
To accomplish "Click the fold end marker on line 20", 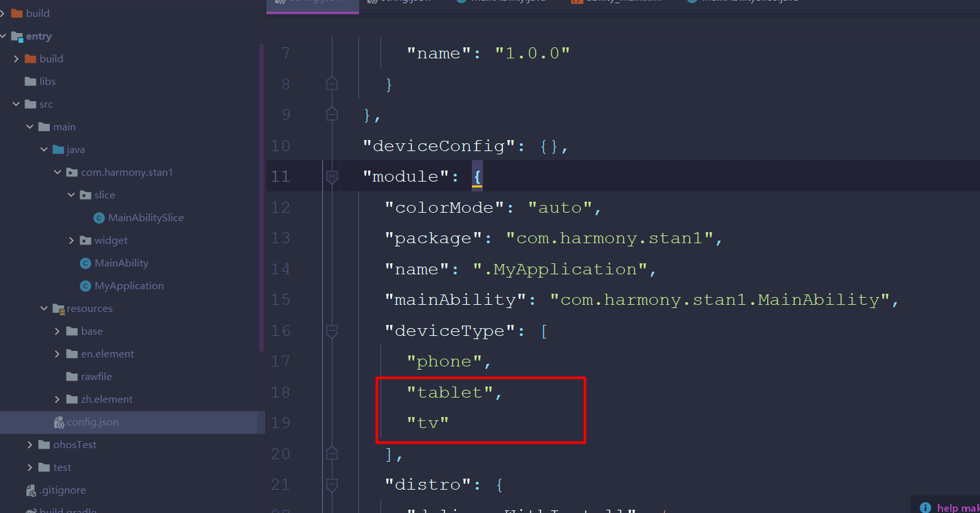I will (332, 453).
